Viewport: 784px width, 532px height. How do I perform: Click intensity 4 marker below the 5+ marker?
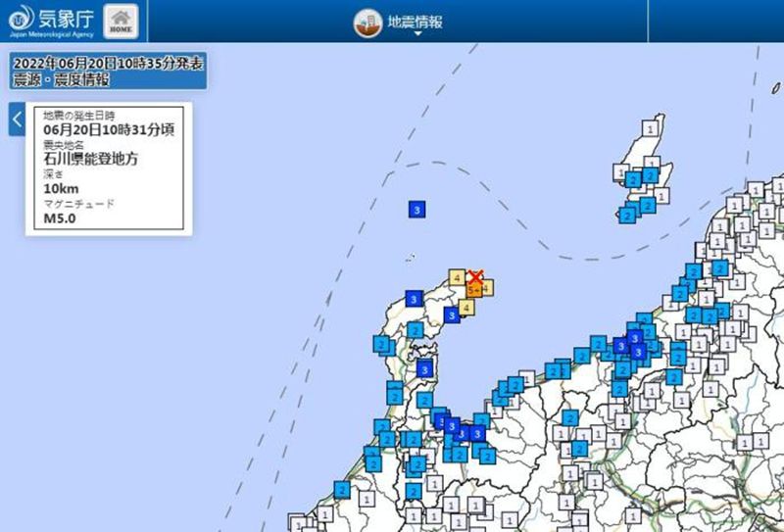pos(467,308)
